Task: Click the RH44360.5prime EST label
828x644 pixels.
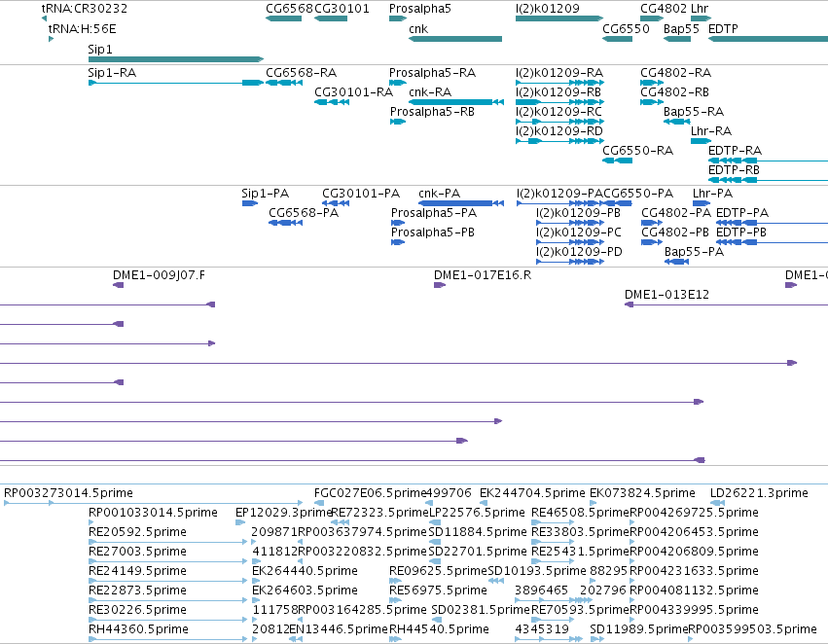Action: tap(138, 630)
